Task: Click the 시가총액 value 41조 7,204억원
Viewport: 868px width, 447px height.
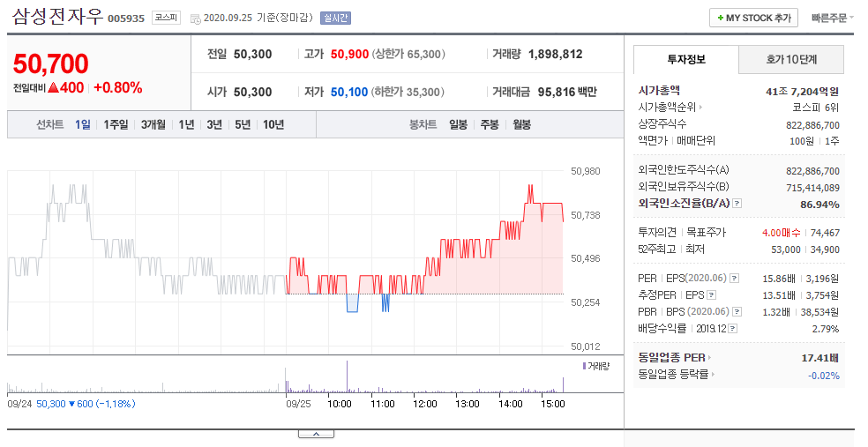Action: click(x=802, y=92)
